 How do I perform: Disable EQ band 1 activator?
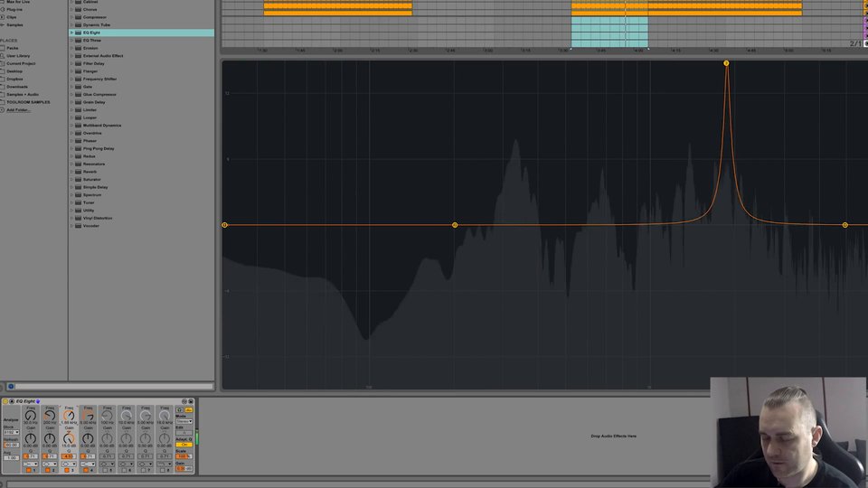click(x=29, y=470)
